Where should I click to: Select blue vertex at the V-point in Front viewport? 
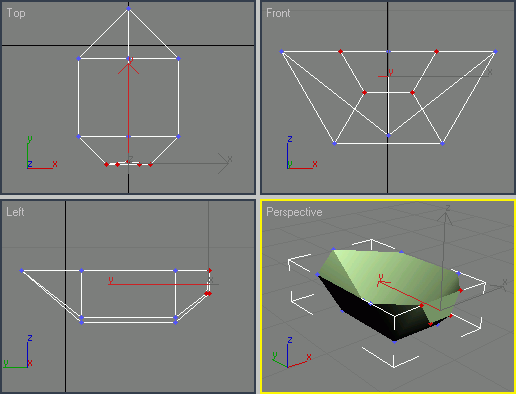tap(388, 135)
